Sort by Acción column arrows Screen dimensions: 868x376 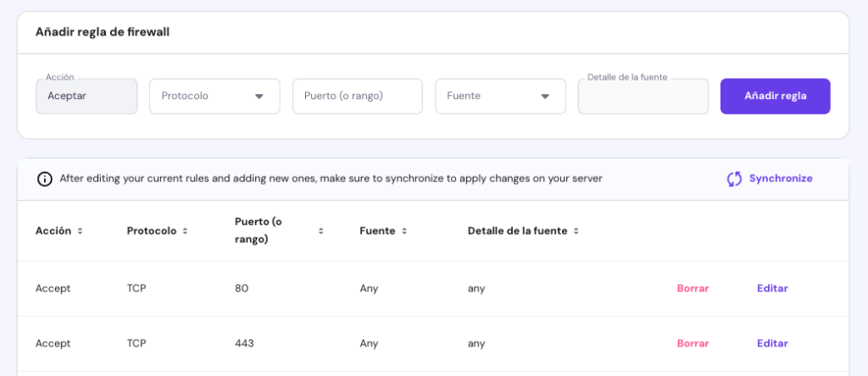tap(81, 231)
